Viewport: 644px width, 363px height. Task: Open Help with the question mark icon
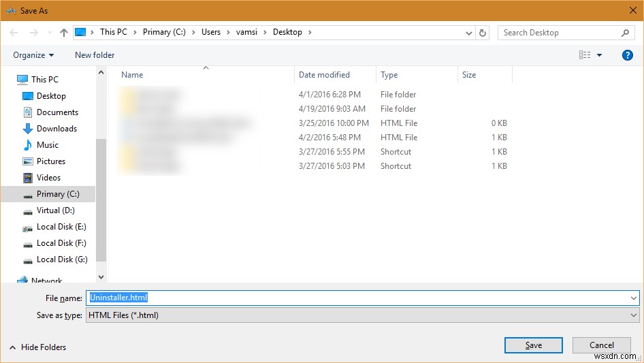[x=627, y=55]
